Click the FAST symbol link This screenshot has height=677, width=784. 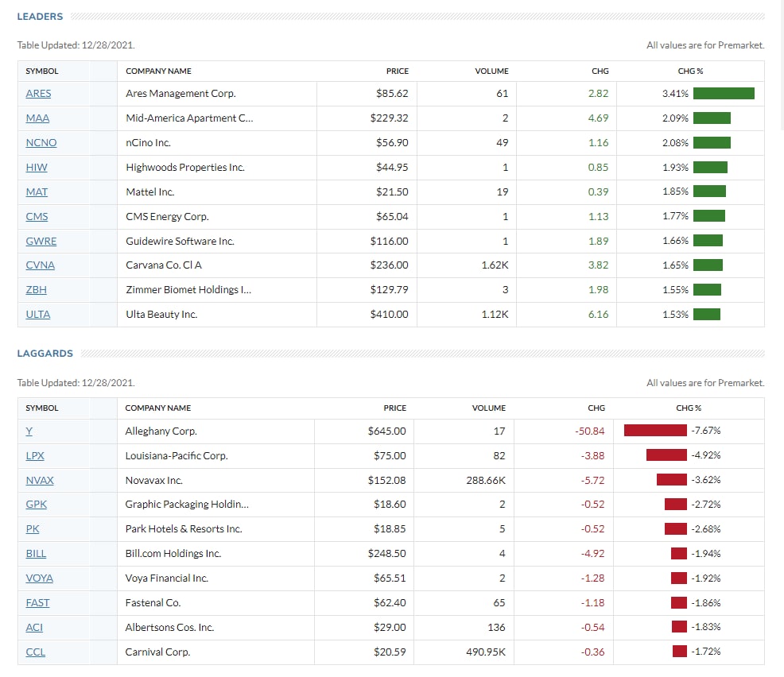click(37, 602)
